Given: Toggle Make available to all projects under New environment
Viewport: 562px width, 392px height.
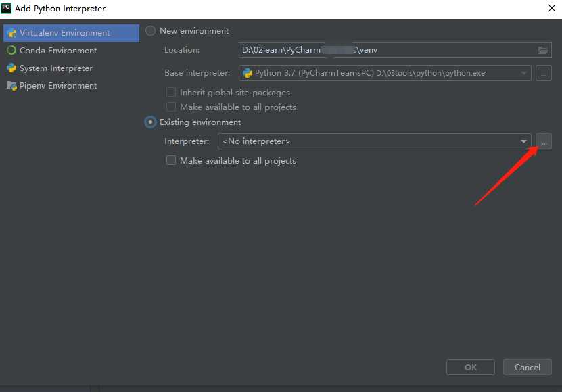Looking at the screenshot, I should click(x=171, y=107).
